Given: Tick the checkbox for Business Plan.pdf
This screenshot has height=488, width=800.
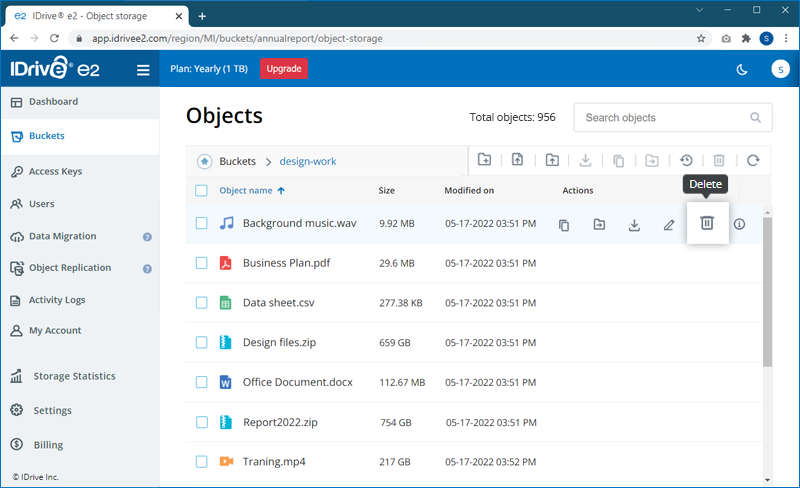Looking at the screenshot, I should pos(201,263).
